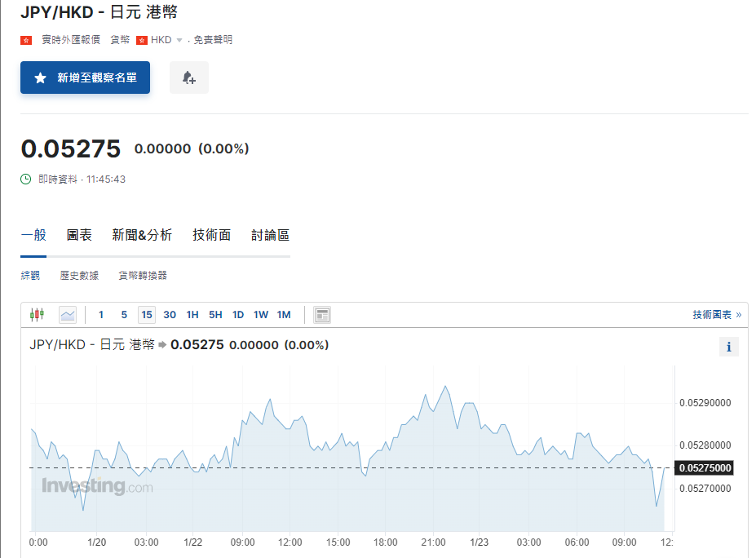Image resolution: width=756 pixels, height=558 pixels.
Task: Open the 免責聲明 disclaimer link
Action: 213,40
